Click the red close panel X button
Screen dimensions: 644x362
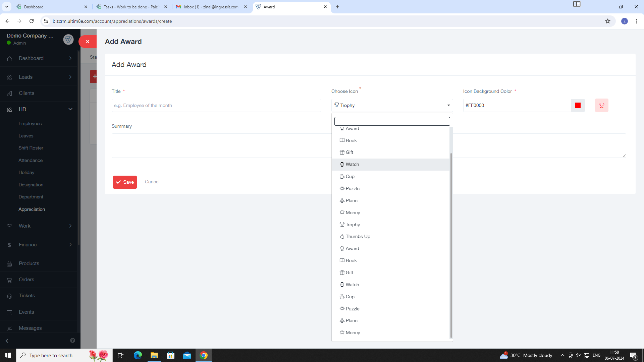click(88, 42)
